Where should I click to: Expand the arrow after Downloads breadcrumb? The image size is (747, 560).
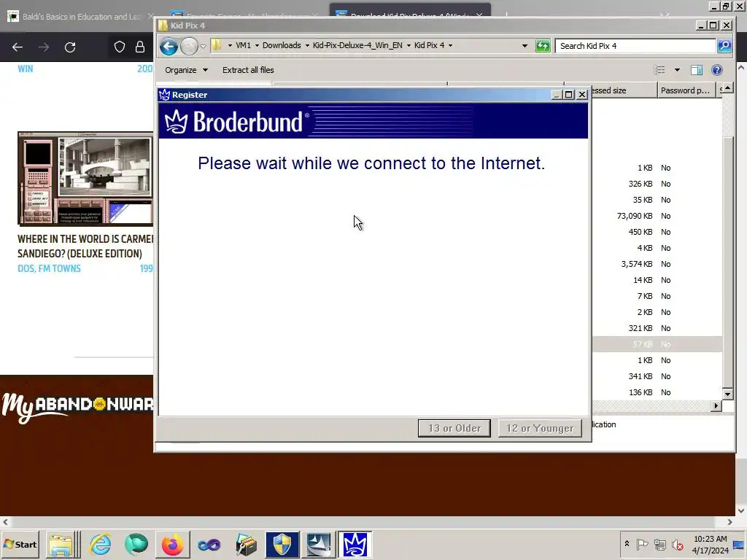point(307,45)
